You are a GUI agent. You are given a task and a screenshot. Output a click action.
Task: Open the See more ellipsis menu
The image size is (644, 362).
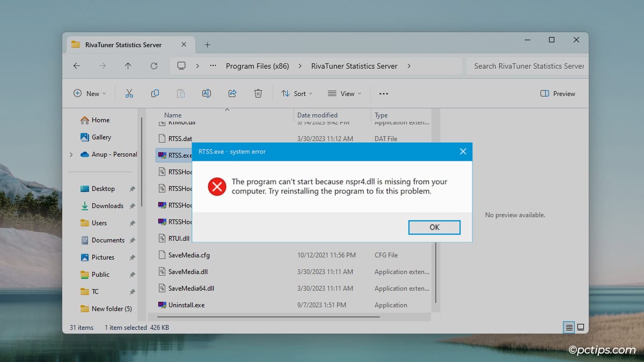(383, 93)
